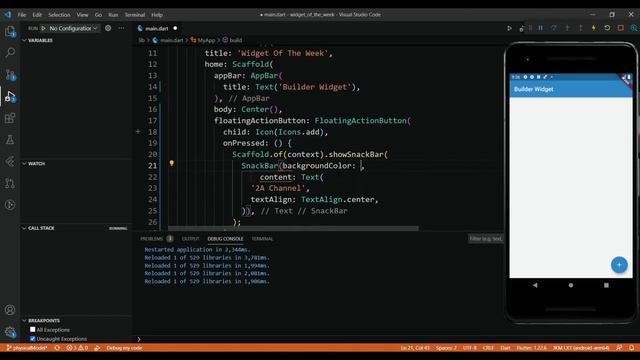The width and height of the screenshot is (640, 360).
Task: Click the Run file play icon in editor title
Action: coord(509,28)
